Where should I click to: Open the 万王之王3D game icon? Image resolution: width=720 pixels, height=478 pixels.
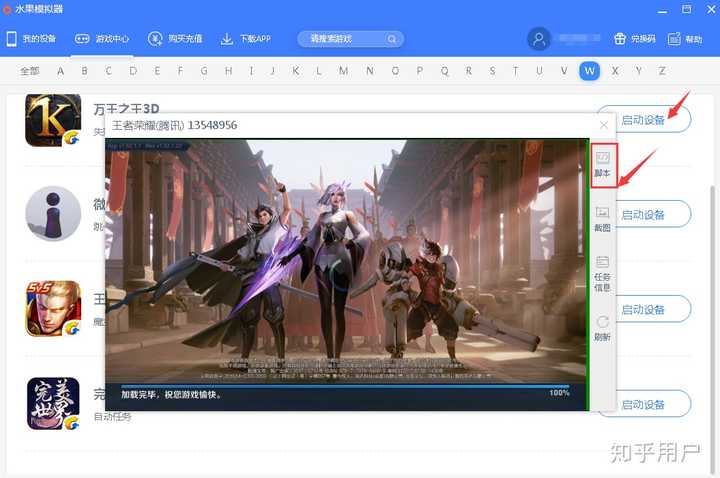(x=53, y=120)
